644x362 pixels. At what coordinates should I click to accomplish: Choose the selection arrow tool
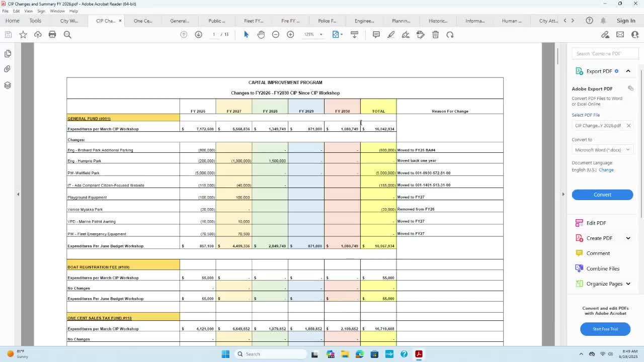246,35
